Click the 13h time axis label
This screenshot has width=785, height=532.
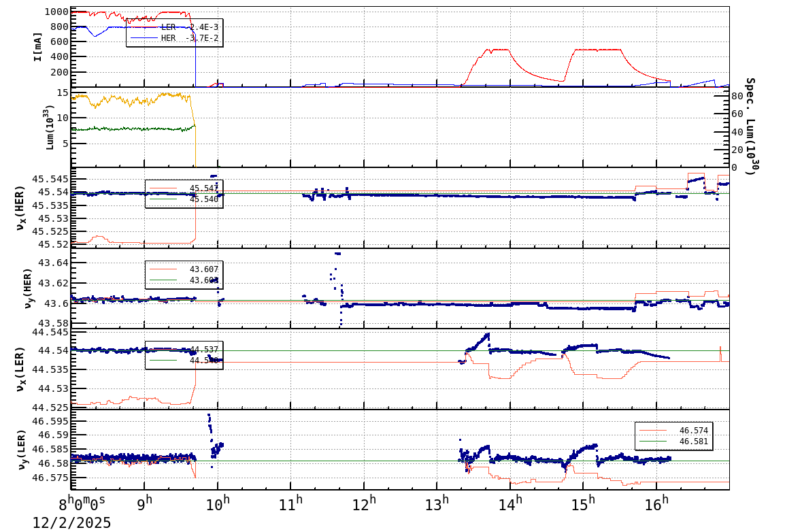(x=437, y=503)
